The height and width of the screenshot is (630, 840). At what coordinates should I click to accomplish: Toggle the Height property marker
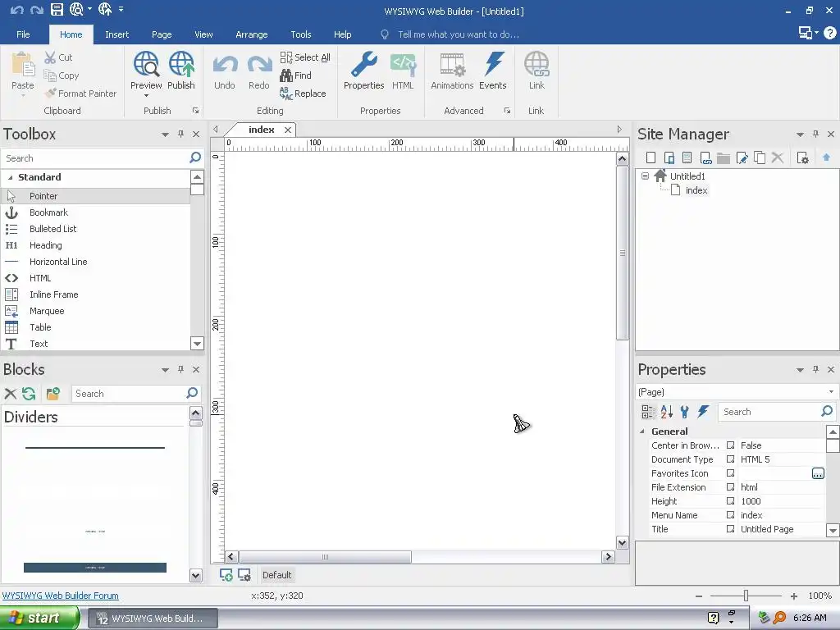(x=730, y=501)
